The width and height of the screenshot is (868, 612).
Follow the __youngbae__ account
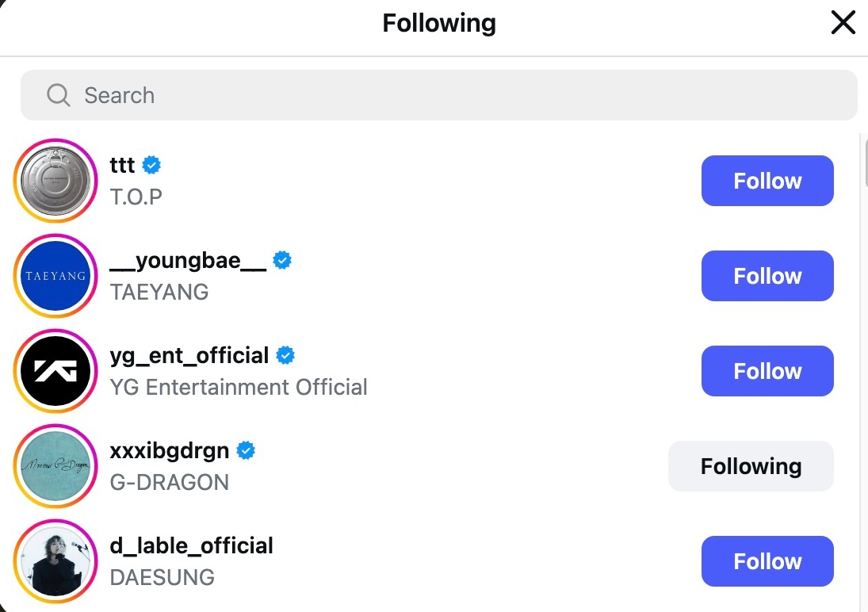pos(767,275)
